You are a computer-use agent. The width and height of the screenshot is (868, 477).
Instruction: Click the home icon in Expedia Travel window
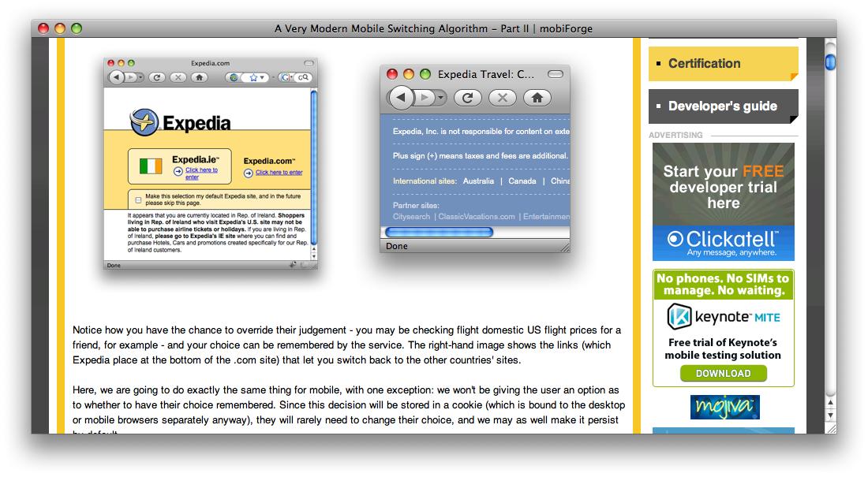[x=537, y=98]
